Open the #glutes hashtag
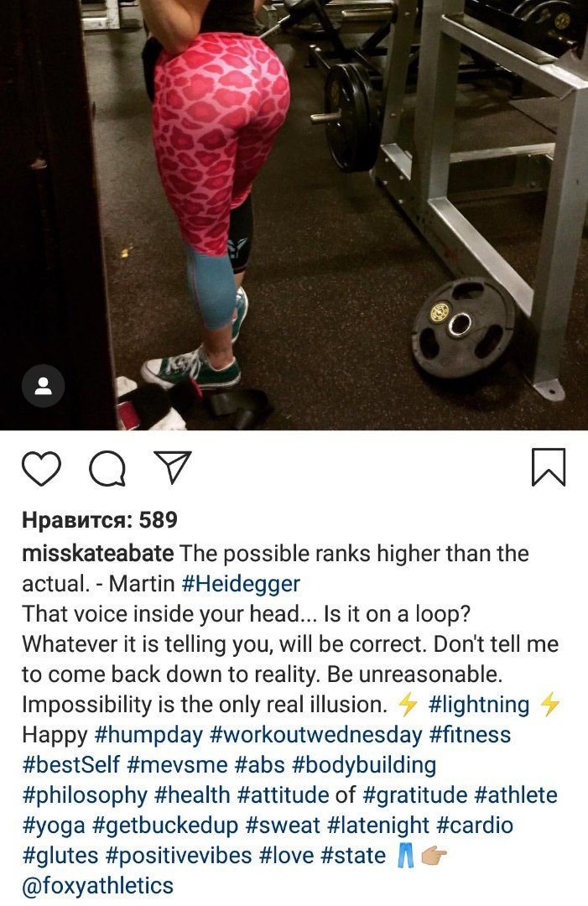This screenshot has height=906, width=588. pyautogui.click(x=60, y=855)
